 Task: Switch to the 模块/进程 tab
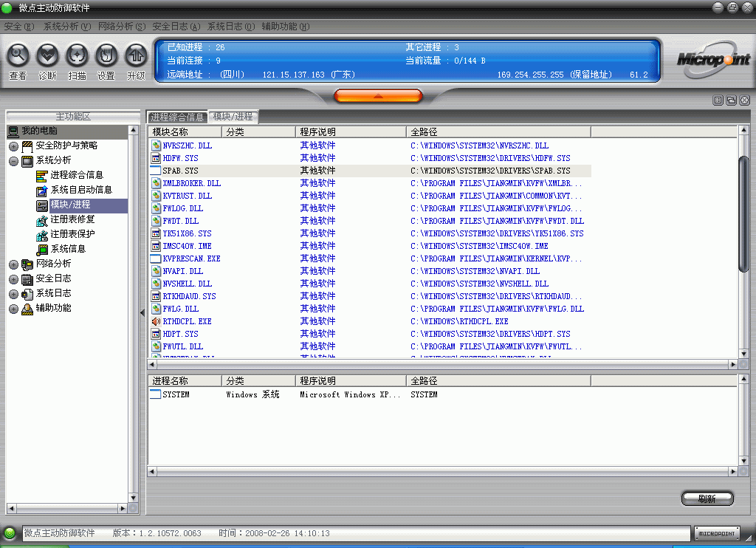[x=233, y=116]
